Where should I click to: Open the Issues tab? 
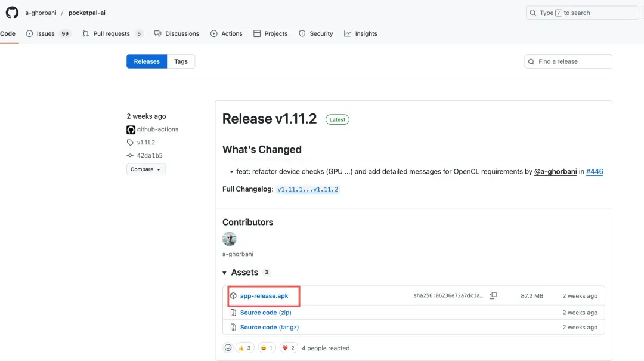coord(46,34)
